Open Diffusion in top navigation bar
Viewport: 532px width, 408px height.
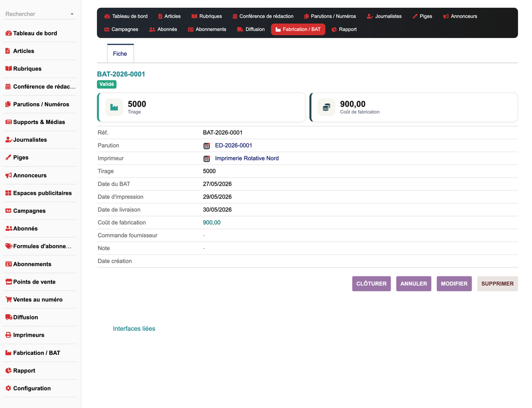click(x=251, y=29)
